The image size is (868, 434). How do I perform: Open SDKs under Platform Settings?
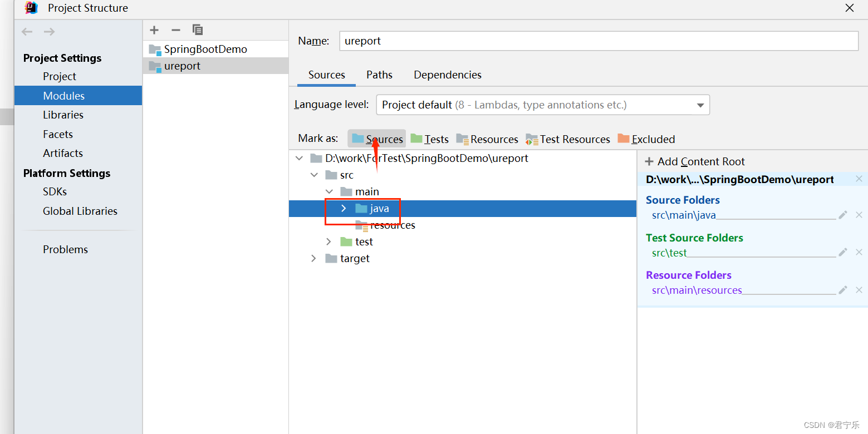click(x=56, y=191)
